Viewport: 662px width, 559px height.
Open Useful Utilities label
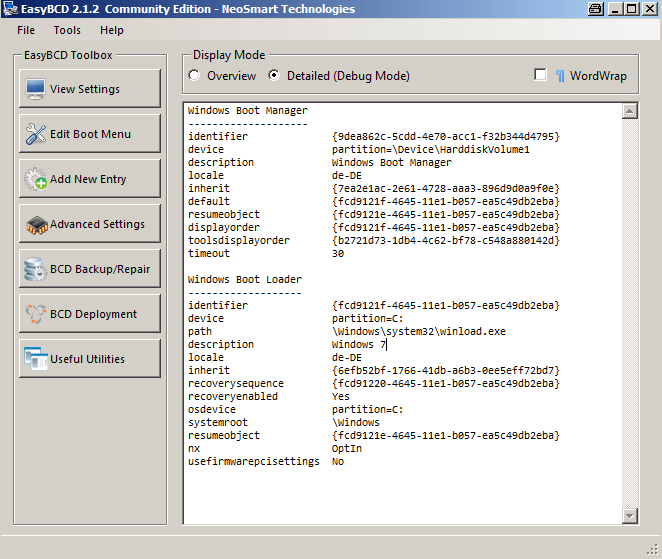coord(87,359)
